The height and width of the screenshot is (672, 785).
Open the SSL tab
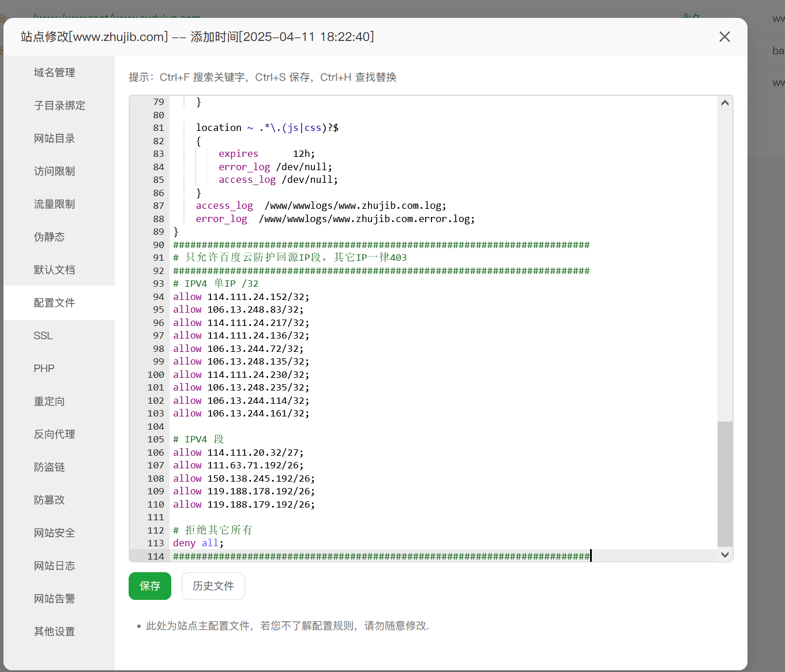(43, 336)
